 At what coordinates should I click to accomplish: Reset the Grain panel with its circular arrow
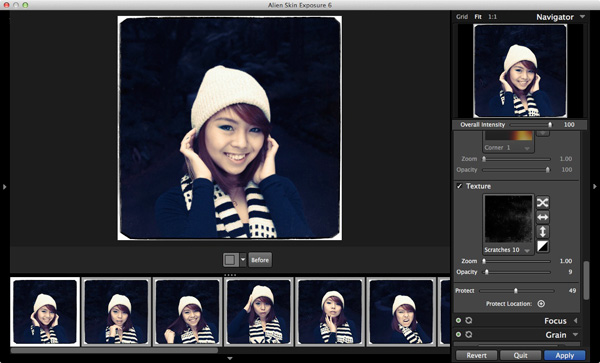pyautogui.click(x=469, y=334)
